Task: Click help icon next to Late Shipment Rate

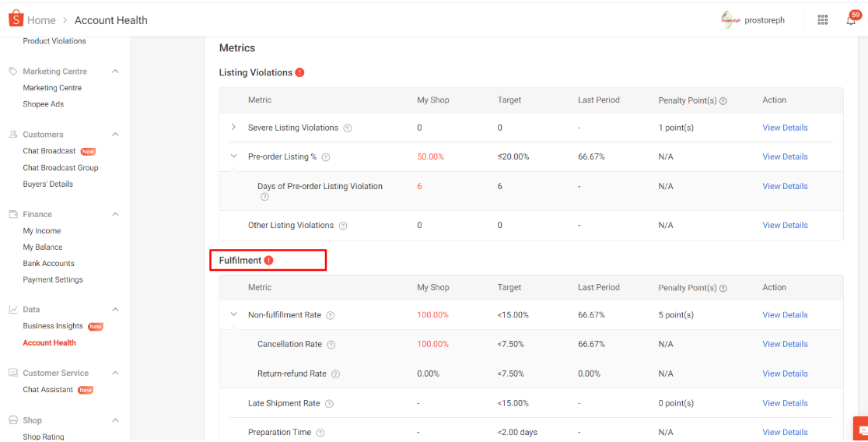Action: [x=329, y=404]
